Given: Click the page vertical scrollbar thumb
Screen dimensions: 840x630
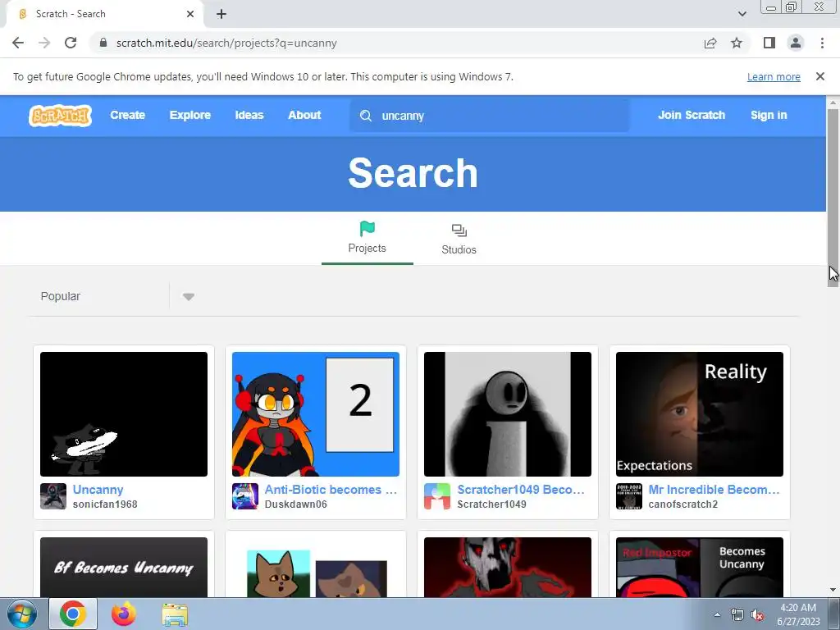Looking at the screenshot, I should point(833,197).
